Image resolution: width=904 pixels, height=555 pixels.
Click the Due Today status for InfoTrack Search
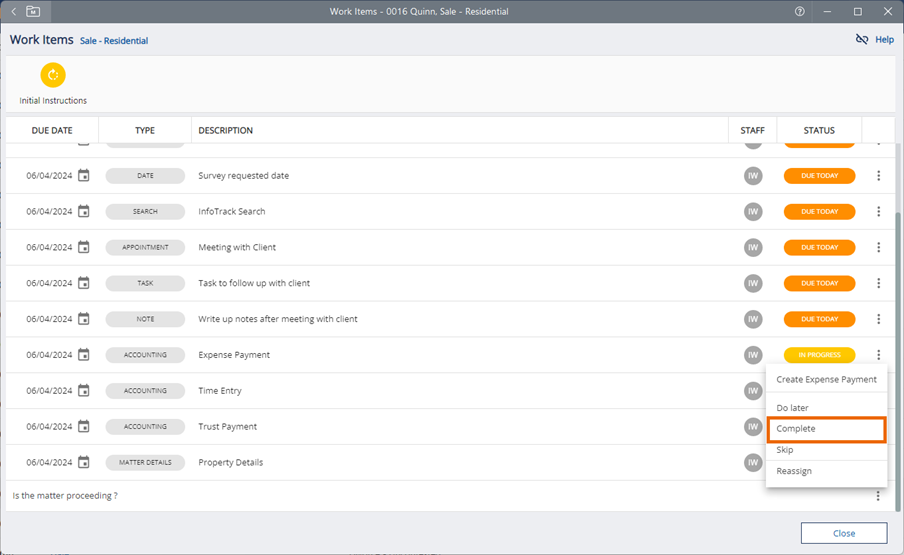point(819,212)
